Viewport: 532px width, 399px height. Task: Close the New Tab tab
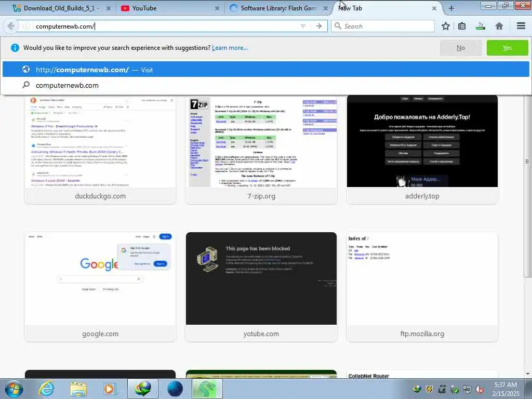(434, 8)
